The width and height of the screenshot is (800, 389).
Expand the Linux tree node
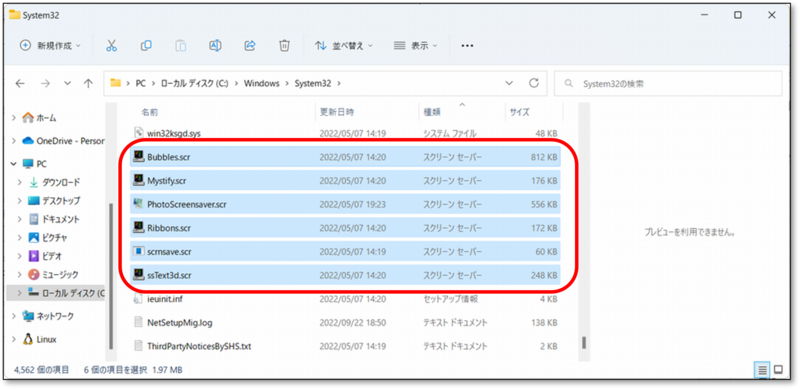14,339
